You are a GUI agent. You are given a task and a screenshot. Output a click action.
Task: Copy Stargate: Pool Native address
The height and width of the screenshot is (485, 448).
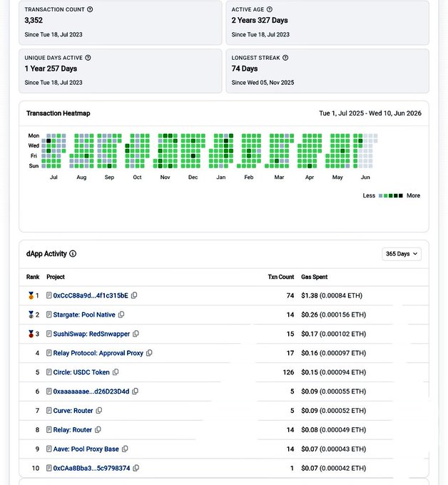121,315
